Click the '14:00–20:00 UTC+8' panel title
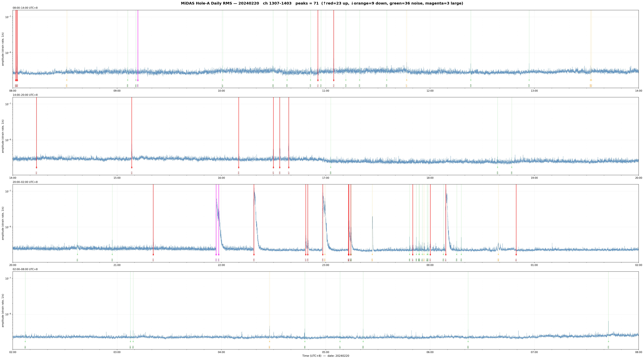The image size is (644, 359). click(25, 95)
